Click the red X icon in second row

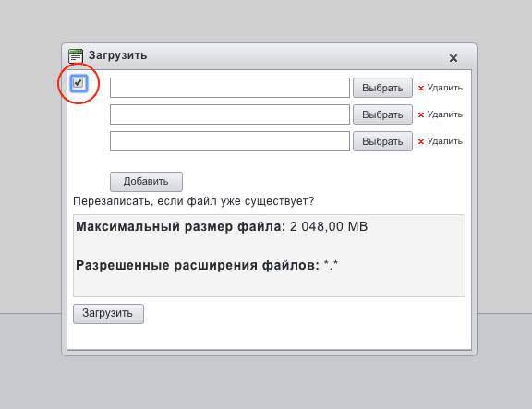tap(421, 115)
